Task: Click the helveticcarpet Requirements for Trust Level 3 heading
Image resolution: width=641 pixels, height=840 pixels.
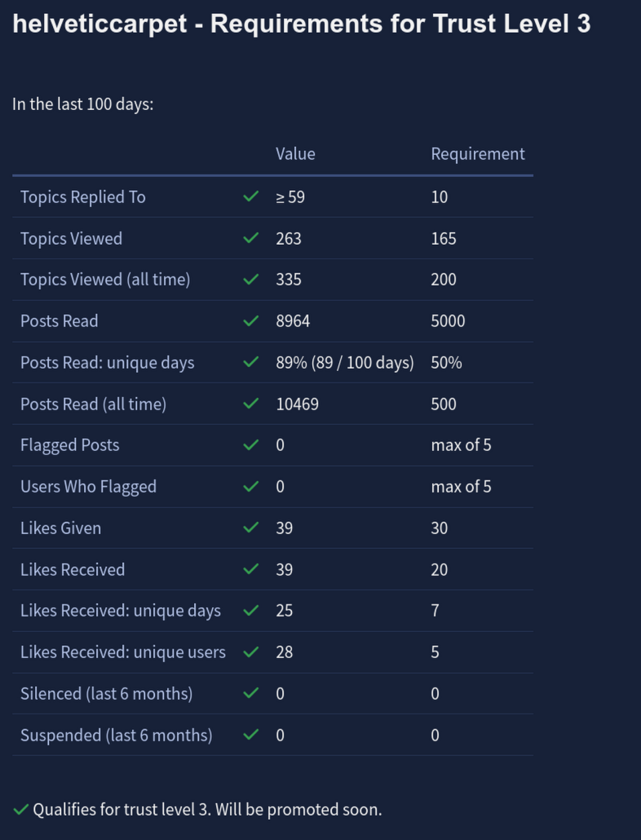Action: (302, 24)
